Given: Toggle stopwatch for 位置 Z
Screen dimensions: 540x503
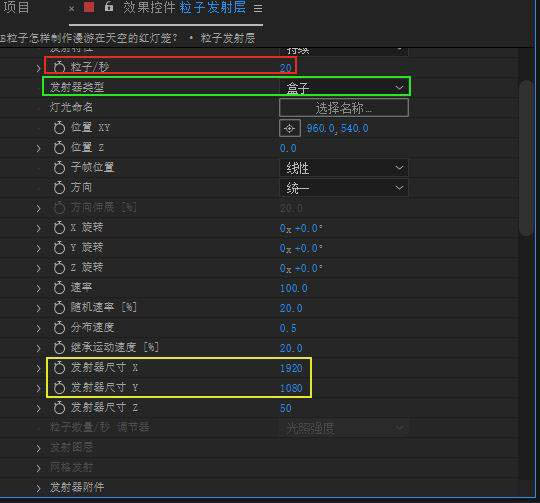Looking at the screenshot, I should click(59, 148).
